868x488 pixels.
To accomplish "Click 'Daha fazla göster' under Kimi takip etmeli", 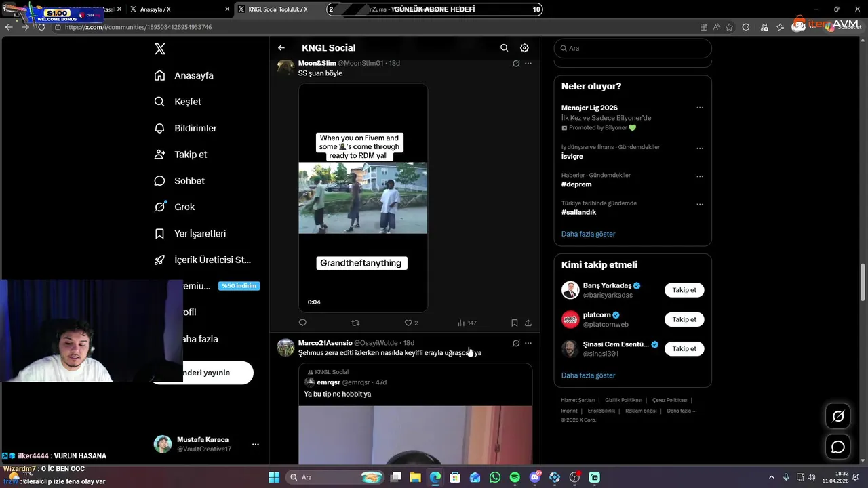I will (x=588, y=375).
